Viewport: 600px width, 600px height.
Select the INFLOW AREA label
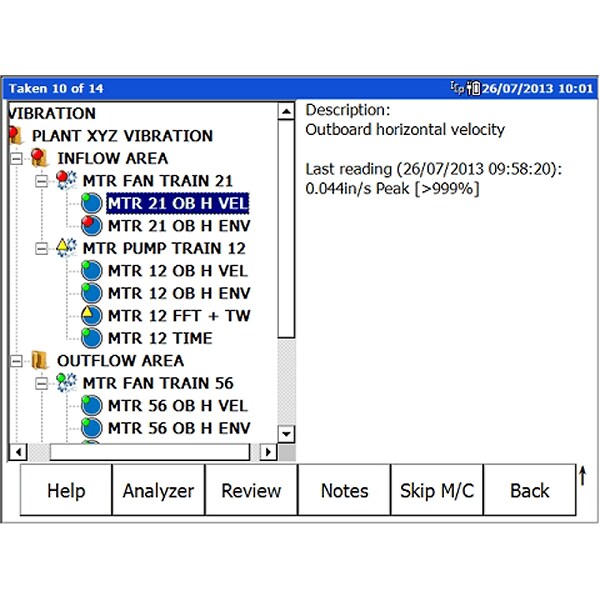tap(112, 158)
